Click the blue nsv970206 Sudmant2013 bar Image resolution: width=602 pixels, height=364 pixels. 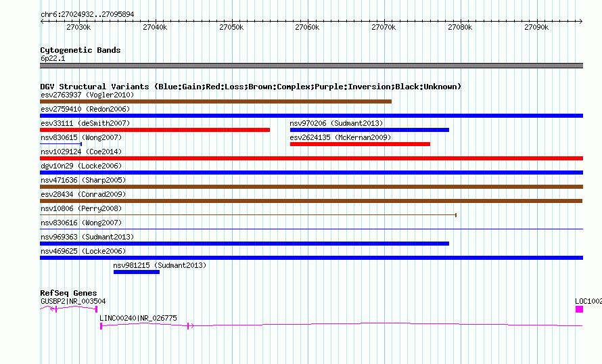tap(369, 130)
